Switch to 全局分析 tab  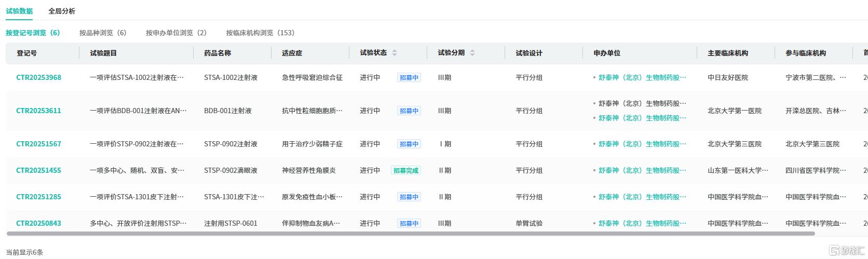tap(62, 11)
